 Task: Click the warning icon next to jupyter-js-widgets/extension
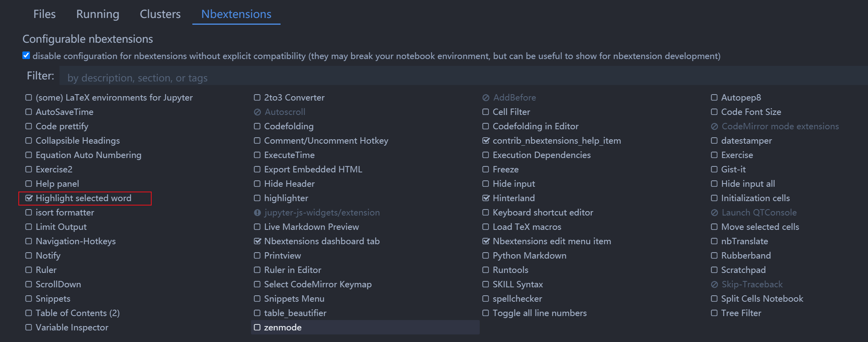pos(257,213)
